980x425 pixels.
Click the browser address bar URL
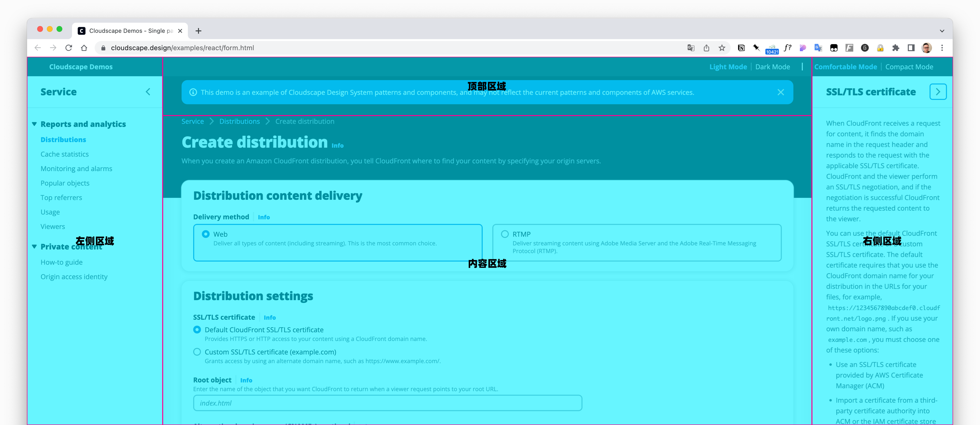182,48
